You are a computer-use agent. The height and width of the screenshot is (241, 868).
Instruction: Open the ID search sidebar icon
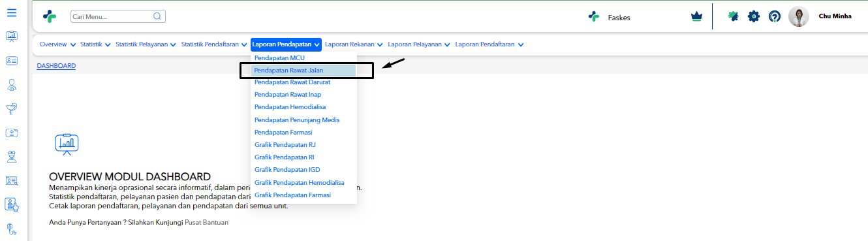pyautogui.click(x=12, y=181)
